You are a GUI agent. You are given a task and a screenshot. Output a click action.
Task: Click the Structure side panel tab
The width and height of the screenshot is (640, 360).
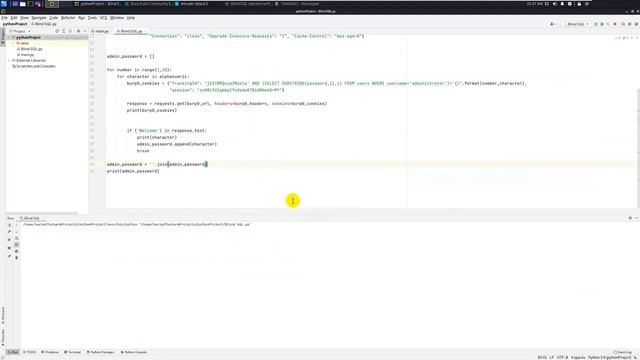click(3, 315)
